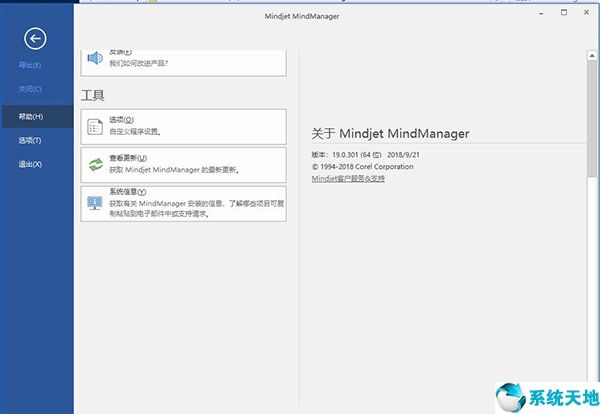Close the Mindjet MindManager window
The height and width of the screenshot is (414, 600).
coord(586,13)
